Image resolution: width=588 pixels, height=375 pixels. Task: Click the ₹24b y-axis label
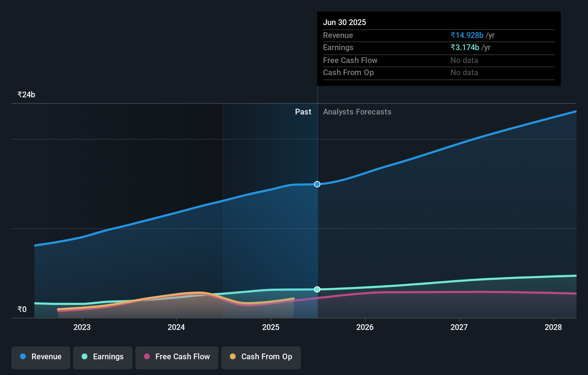tap(26, 94)
